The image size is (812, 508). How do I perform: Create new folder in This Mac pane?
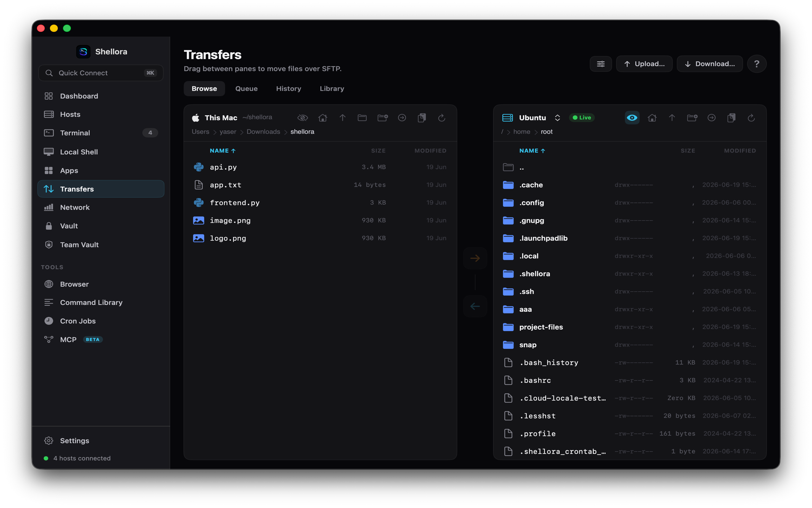click(x=382, y=117)
